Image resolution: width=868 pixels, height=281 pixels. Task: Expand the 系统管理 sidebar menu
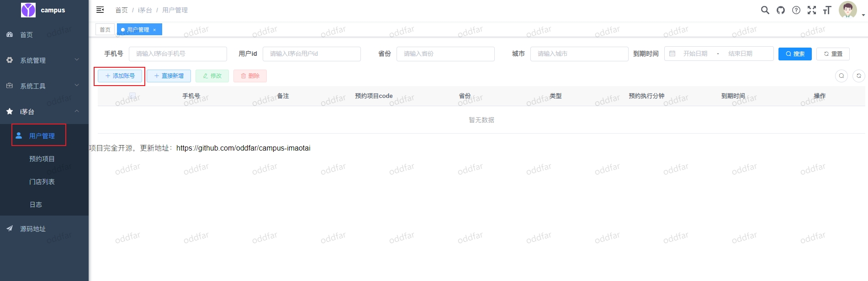point(44,60)
